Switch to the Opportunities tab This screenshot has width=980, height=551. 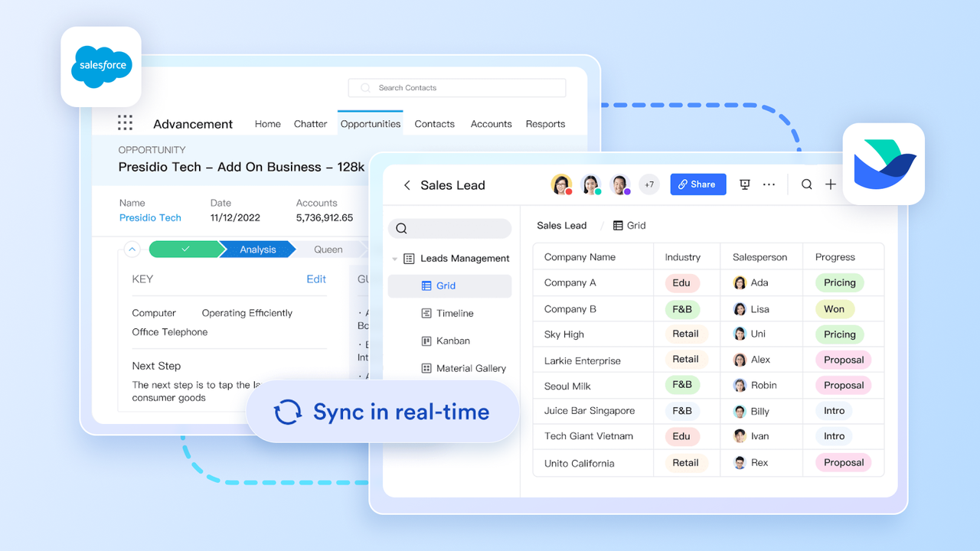(371, 124)
